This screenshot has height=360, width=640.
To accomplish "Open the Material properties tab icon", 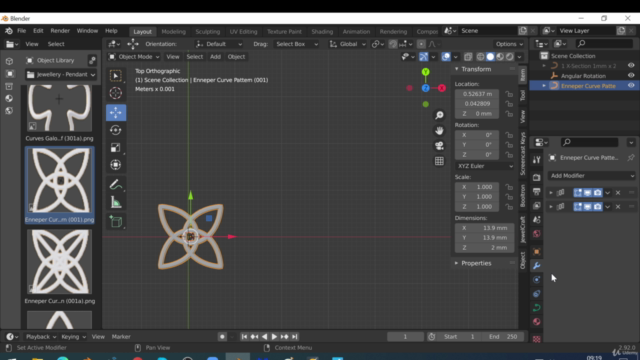I will pos(537,322).
